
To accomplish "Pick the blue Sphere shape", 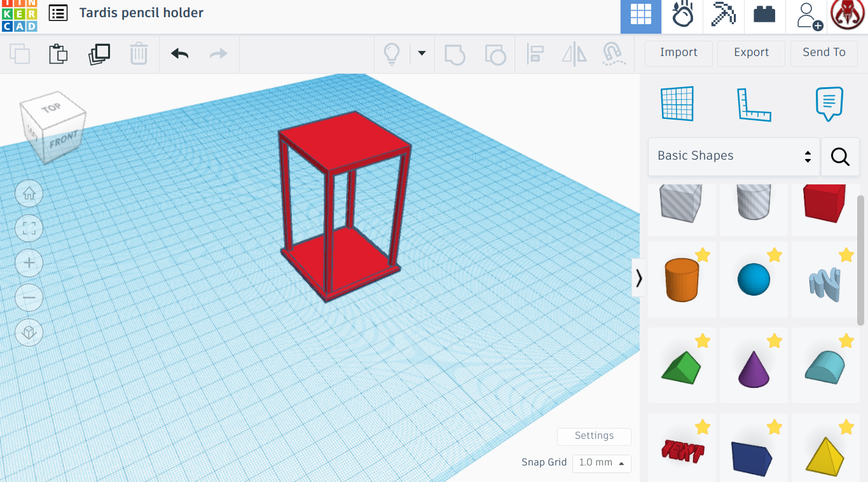I will coord(754,280).
